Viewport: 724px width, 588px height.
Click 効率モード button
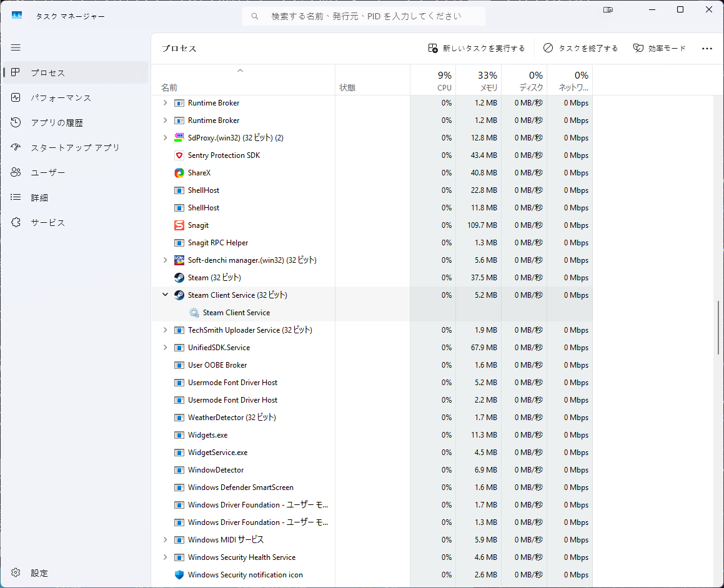pyautogui.click(x=660, y=49)
